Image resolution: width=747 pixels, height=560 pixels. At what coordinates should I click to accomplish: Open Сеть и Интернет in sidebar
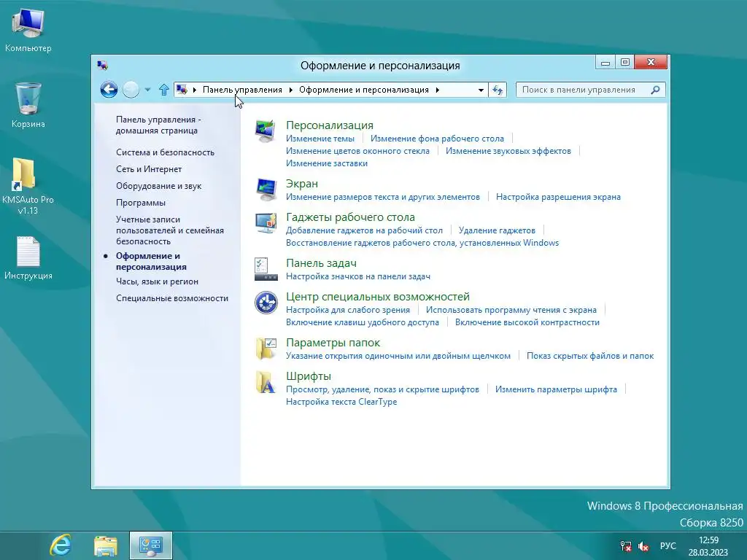(x=149, y=169)
